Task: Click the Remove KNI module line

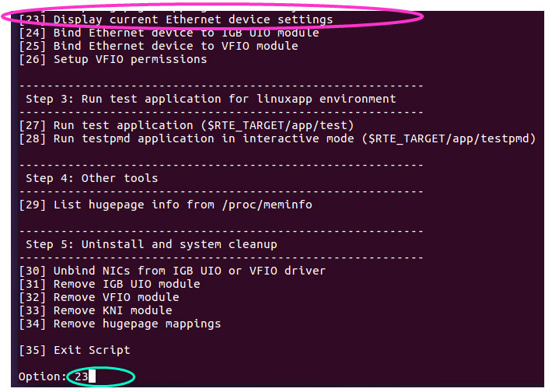Action: coord(113,310)
